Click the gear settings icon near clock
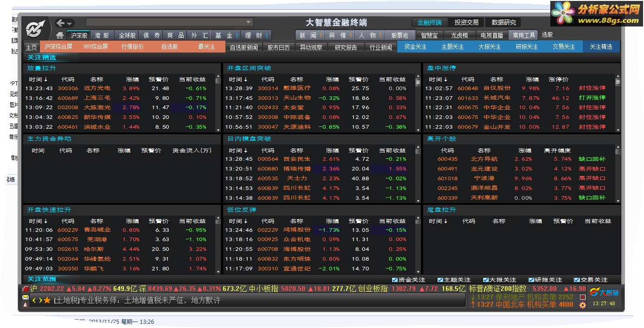The width and height of the screenshot is (644, 328). pos(583,305)
